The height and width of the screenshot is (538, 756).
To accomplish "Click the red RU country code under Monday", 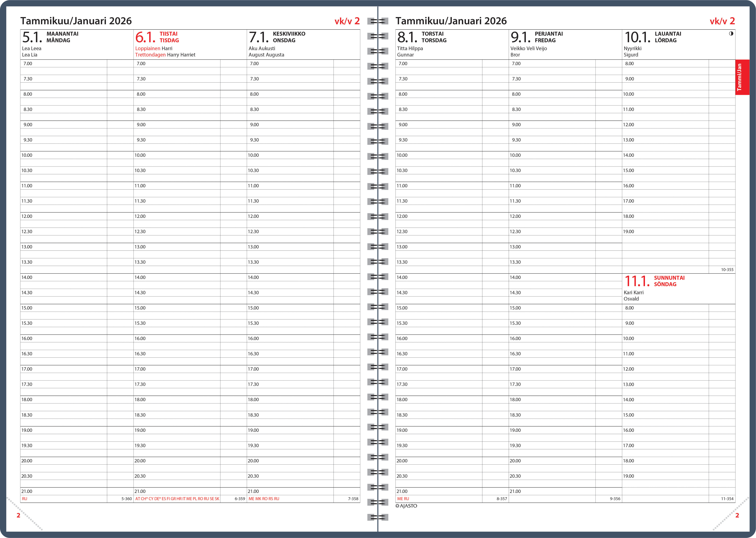I will coord(25,499).
